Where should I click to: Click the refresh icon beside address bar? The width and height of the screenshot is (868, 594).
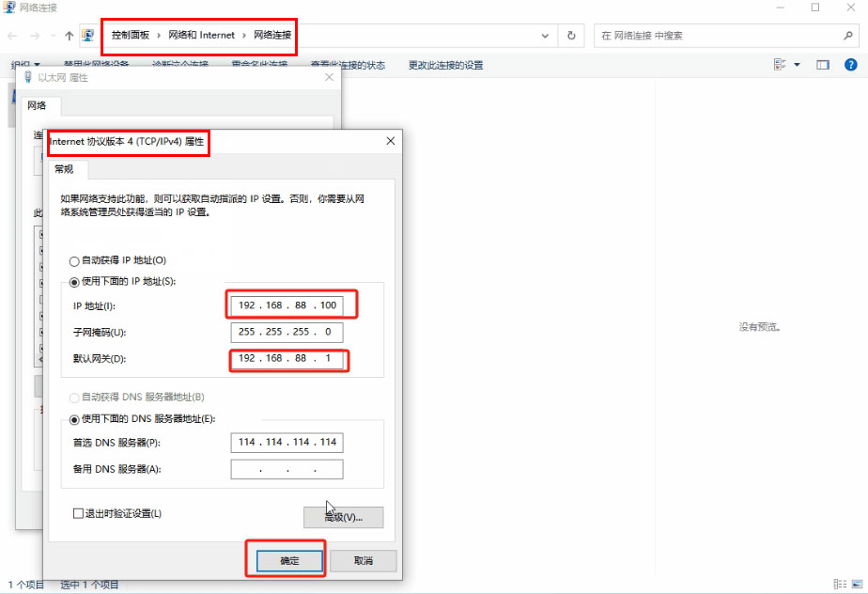571,36
